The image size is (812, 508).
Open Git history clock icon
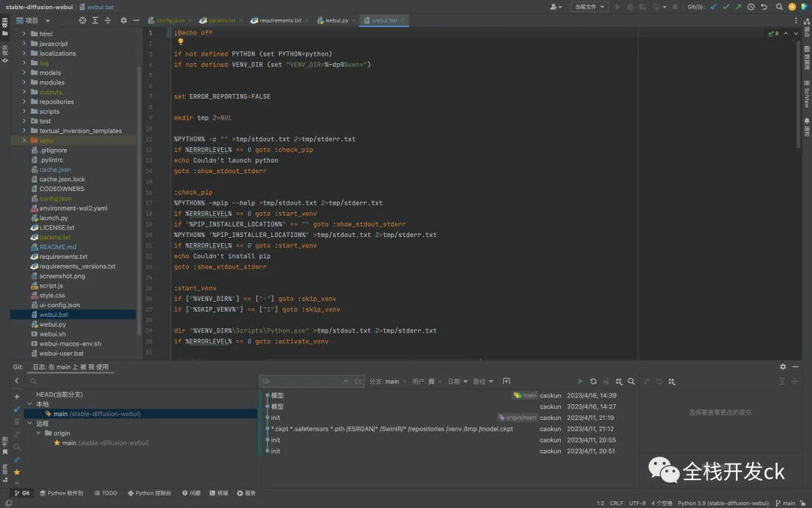click(x=750, y=7)
